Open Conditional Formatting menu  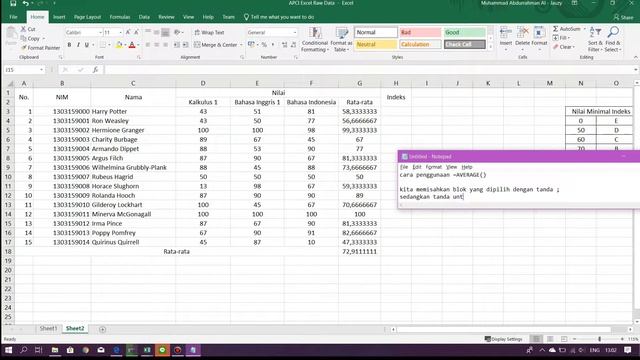[x=315, y=40]
